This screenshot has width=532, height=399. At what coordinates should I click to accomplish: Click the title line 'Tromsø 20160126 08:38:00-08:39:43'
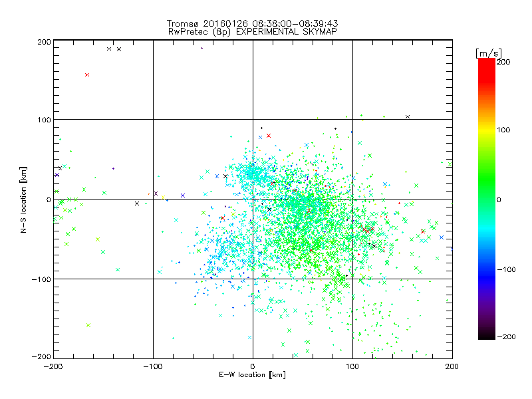coord(252,23)
